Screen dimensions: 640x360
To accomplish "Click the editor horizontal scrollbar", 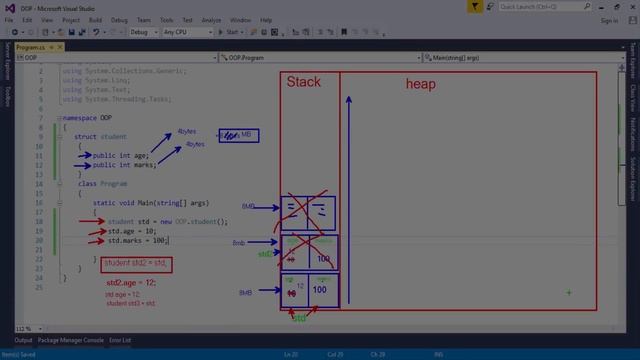I will (x=330, y=329).
